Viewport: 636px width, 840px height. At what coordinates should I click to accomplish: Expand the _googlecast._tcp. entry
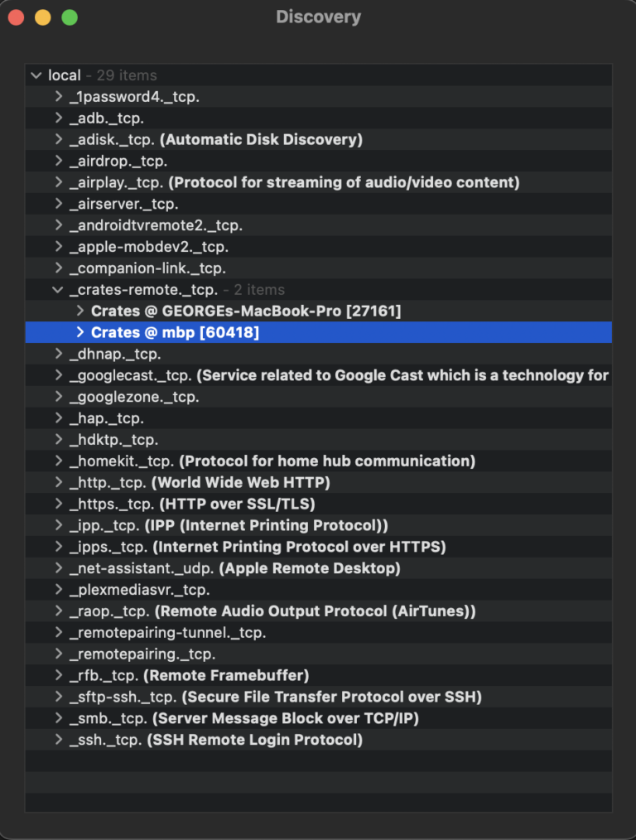pyautogui.click(x=58, y=375)
